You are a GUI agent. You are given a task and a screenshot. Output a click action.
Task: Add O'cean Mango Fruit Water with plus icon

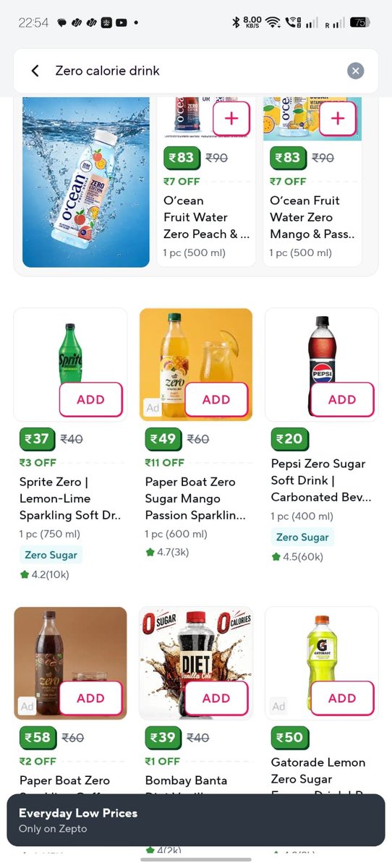[338, 119]
